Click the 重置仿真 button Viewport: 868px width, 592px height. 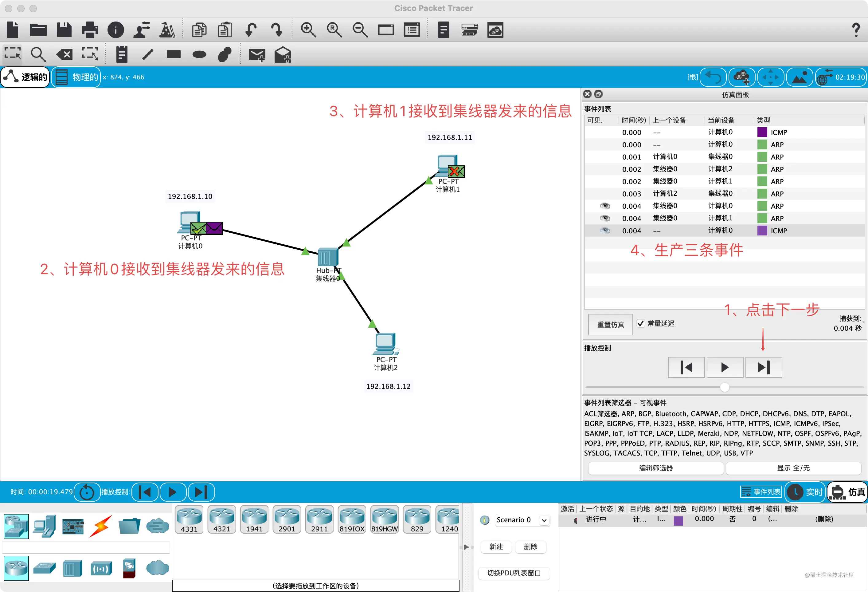tap(610, 324)
